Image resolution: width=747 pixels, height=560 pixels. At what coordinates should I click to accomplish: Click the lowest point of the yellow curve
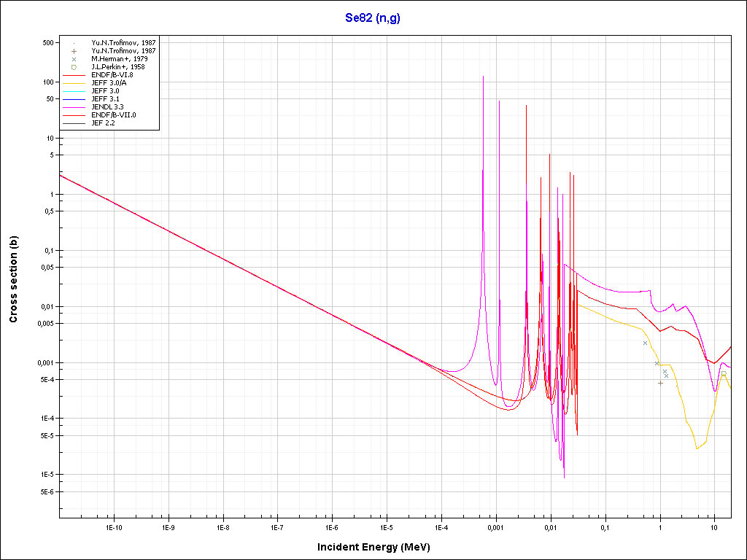coord(697,448)
